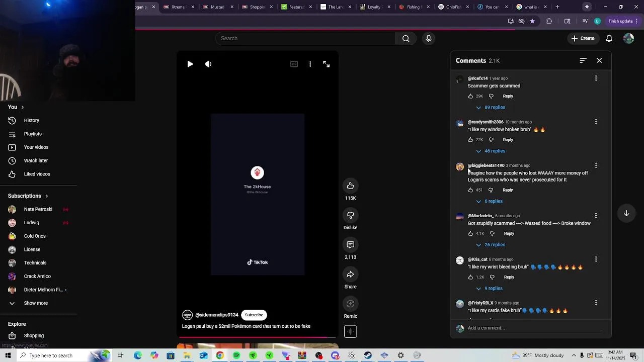The width and height of the screenshot is (644, 362).
Task: Share the Shorts video
Action: tap(351, 274)
